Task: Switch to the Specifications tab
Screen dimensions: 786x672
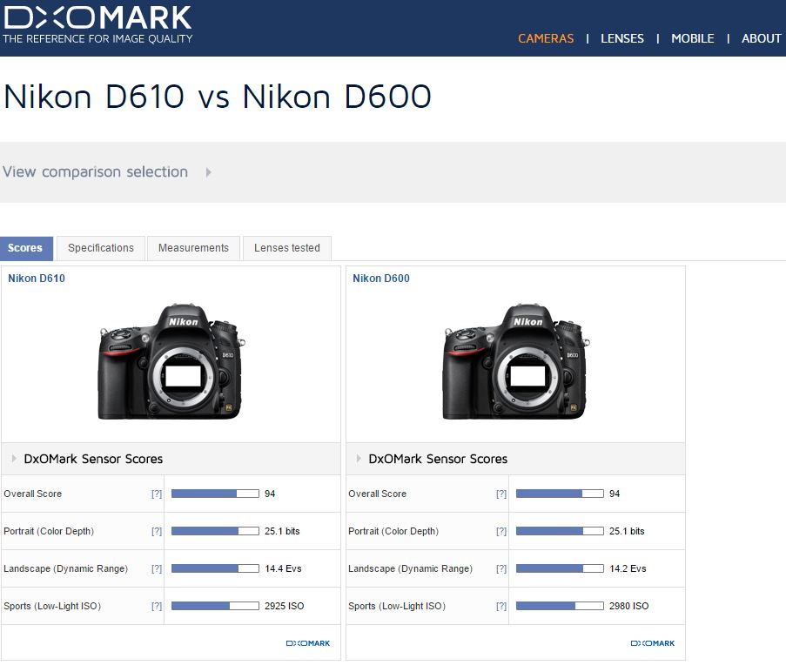Action: [x=101, y=248]
